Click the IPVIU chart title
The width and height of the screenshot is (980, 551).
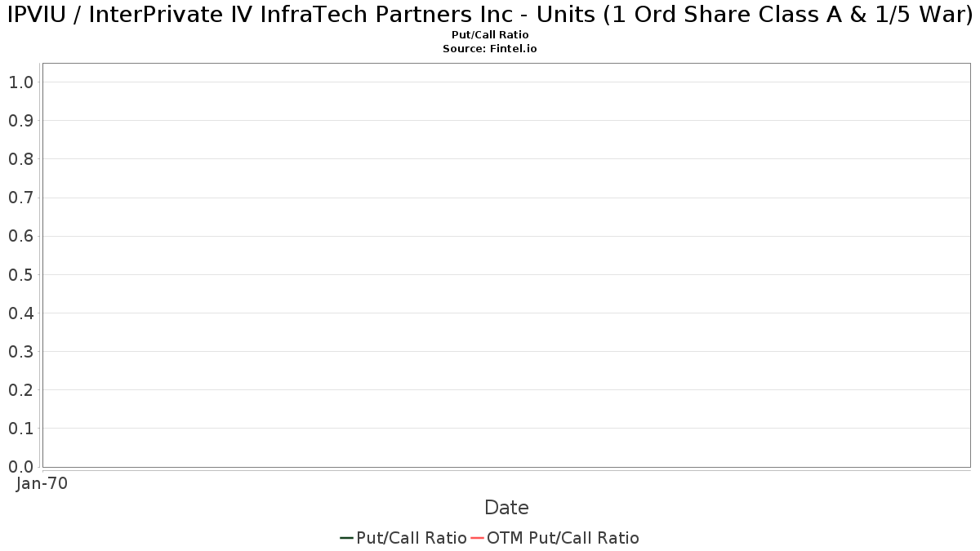490,16
